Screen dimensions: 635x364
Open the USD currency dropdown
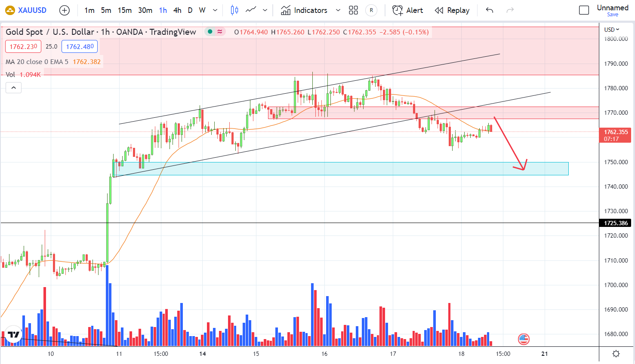click(612, 30)
